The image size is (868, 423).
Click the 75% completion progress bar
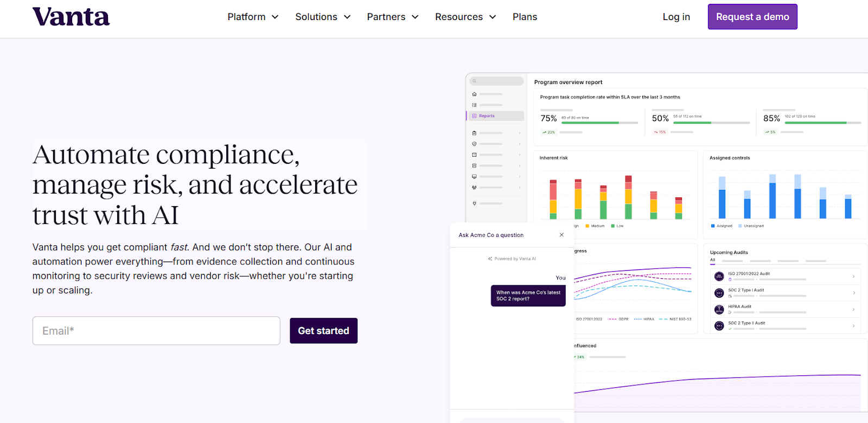pos(599,123)
